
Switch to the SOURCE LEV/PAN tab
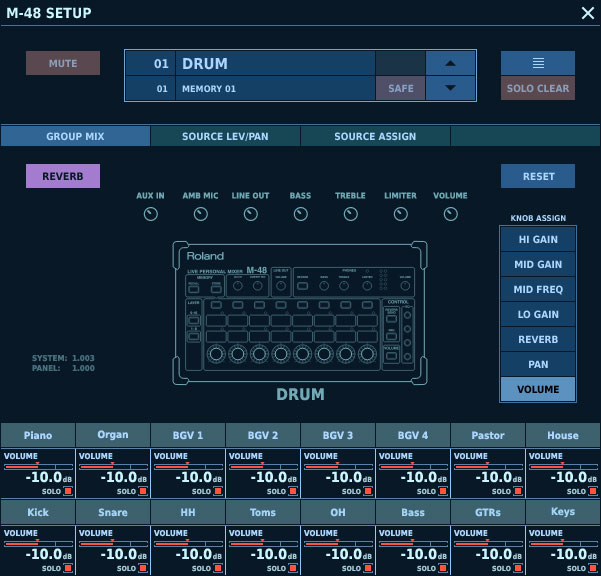(x=225, y=136)
